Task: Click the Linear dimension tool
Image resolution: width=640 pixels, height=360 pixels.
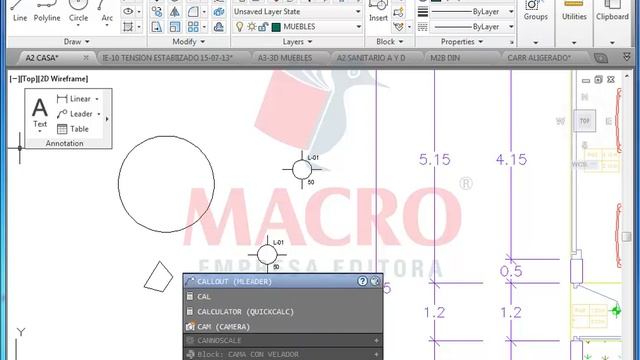Action: tap(74, 99)
